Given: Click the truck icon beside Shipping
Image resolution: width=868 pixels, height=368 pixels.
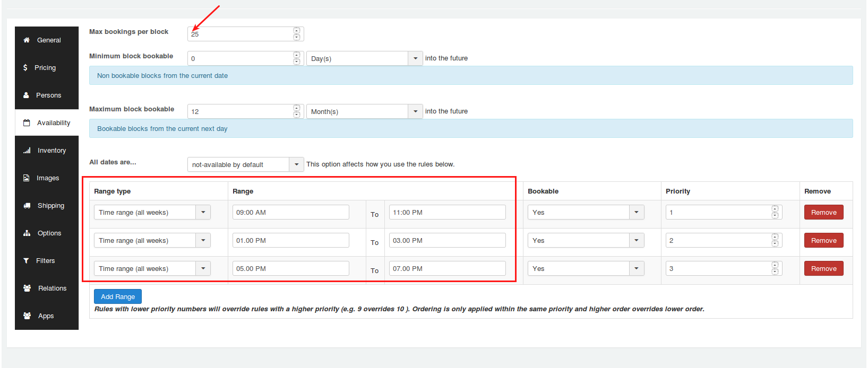Looking at the screenshot, I should pos(27,206).
